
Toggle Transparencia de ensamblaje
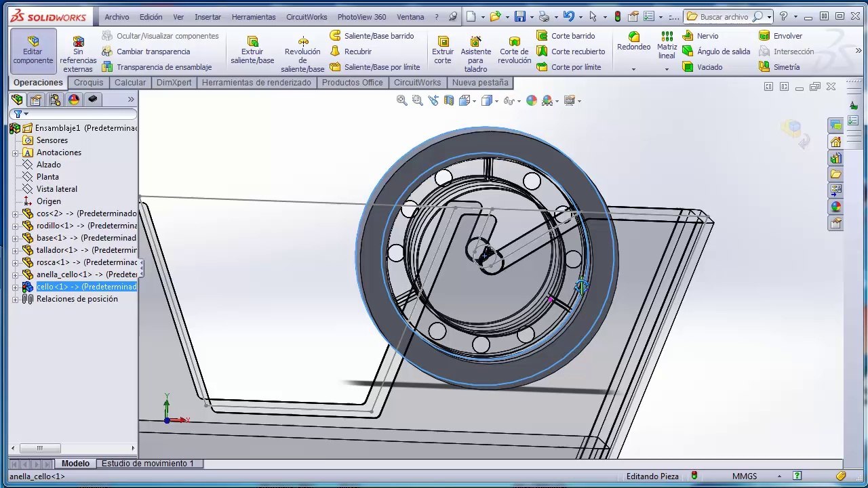coord(157,66)
